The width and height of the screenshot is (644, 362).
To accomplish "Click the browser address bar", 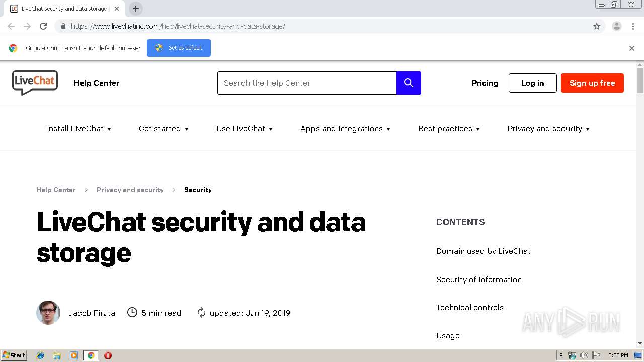I will pyautogui.click(x=322, y=26).
